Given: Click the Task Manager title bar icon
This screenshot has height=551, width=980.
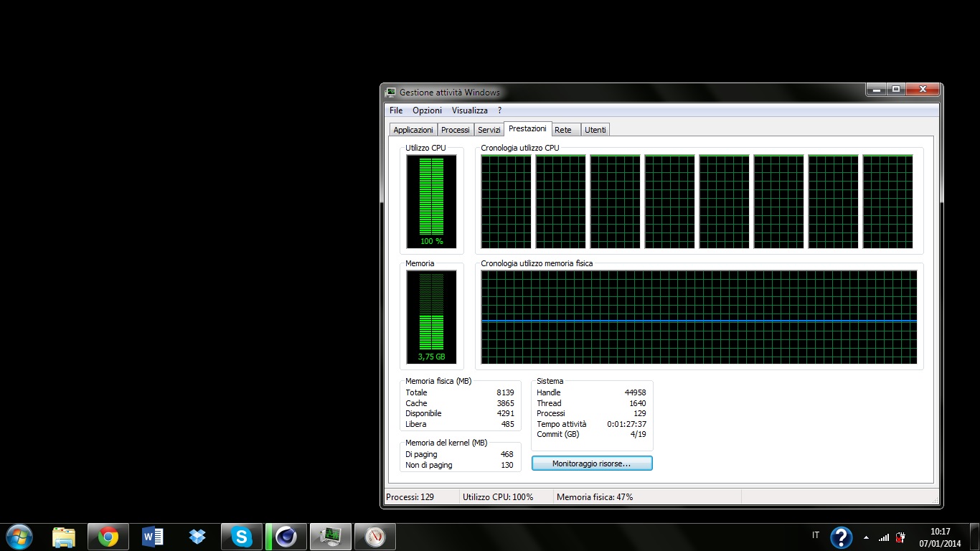Looking at the screenshot, I should (391, 92).
